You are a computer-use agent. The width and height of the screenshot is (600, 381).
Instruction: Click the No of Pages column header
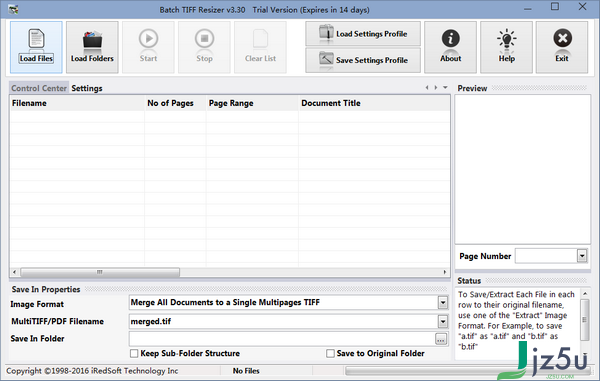click(x=175, y=103)
